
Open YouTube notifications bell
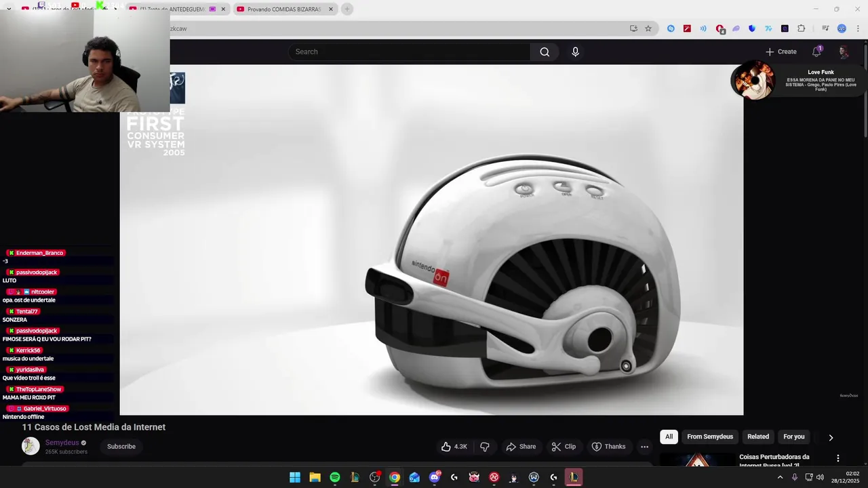(816, 52)
